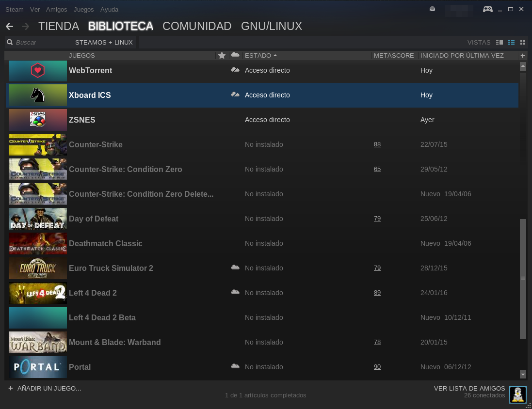Screen dimensions: 532x409
Task: Open Condition Zero metascore 65 link
Action: pyautogui.click(x=377, y=169)
